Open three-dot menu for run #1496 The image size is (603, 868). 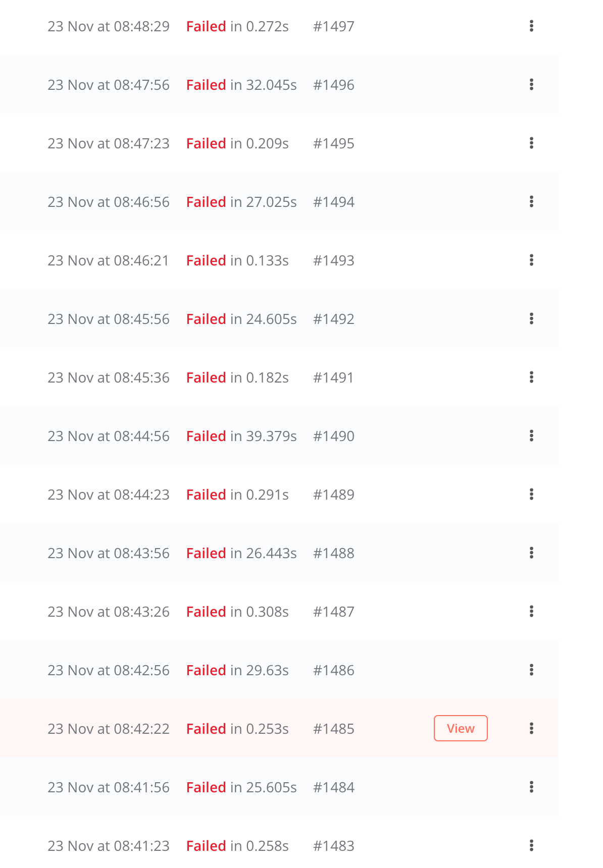[531, 85]
